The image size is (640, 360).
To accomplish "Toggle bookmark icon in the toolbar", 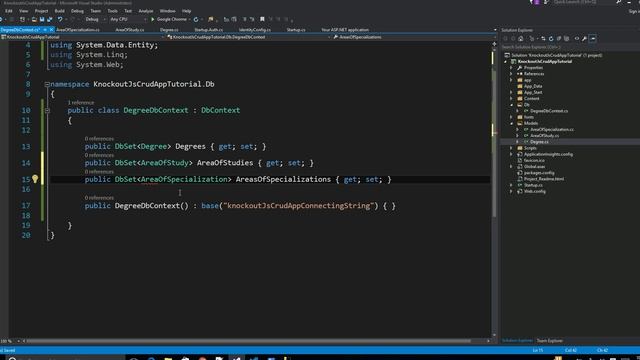I will tap(262, 19).
